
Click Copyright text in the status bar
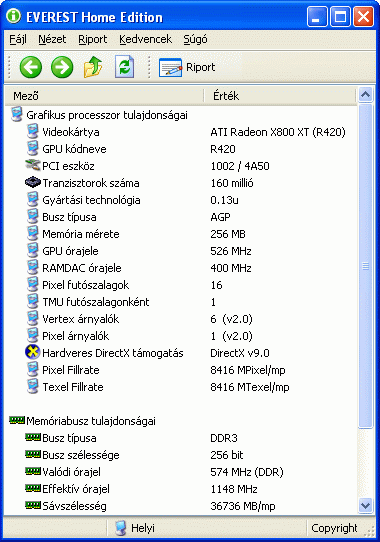tap(334, 528)
